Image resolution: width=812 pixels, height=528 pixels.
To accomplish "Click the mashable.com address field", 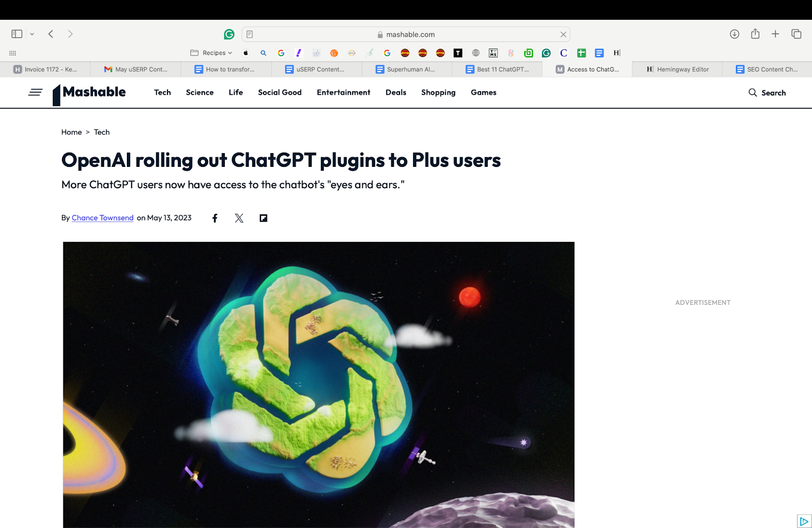I will click(406, 34).
